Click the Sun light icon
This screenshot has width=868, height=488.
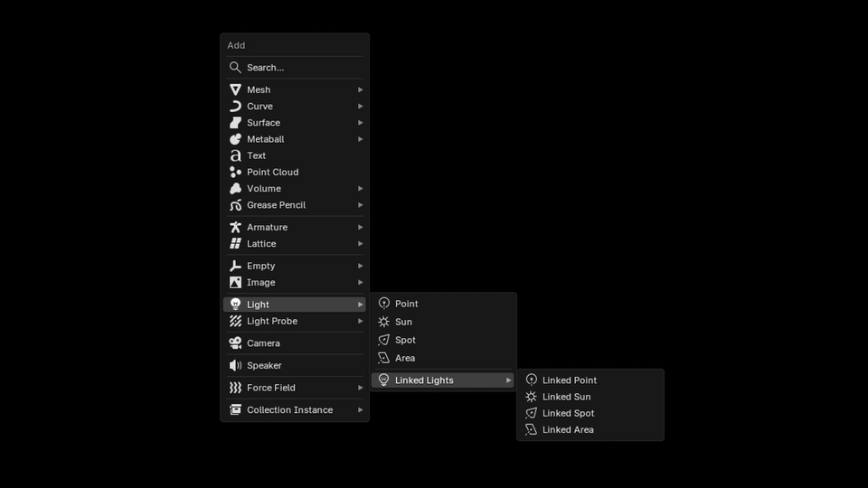(x=383, y=322)
